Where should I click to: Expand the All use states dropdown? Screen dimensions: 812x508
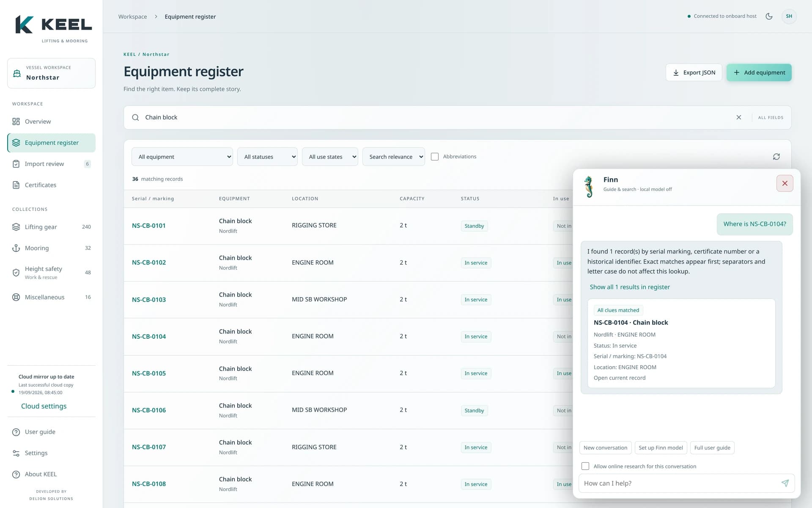tap(330, 157)
